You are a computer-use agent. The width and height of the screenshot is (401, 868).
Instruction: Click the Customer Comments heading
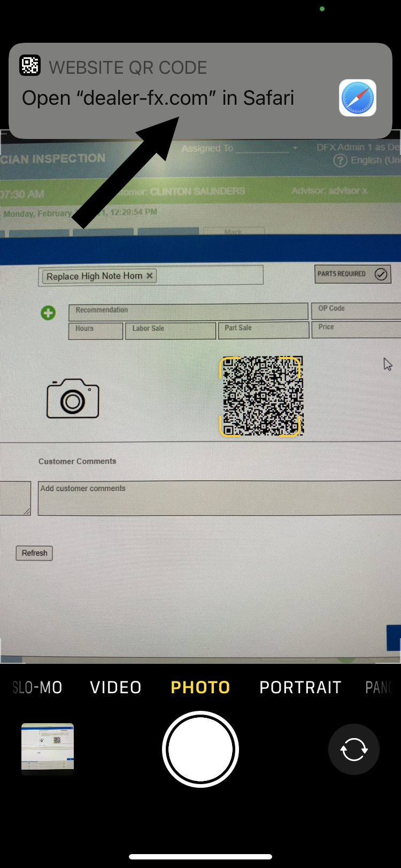tap(77, 461)
